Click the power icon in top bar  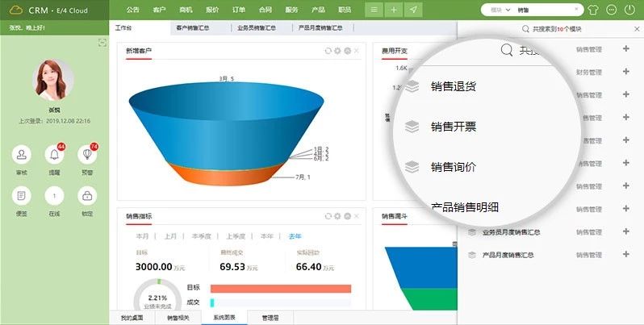pyautogui.click(x=631, y=10)
